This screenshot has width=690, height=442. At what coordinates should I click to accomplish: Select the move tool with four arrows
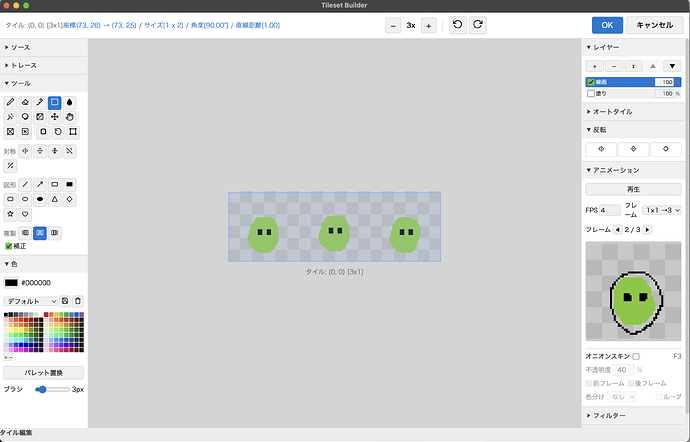click(x=55, y=117)
